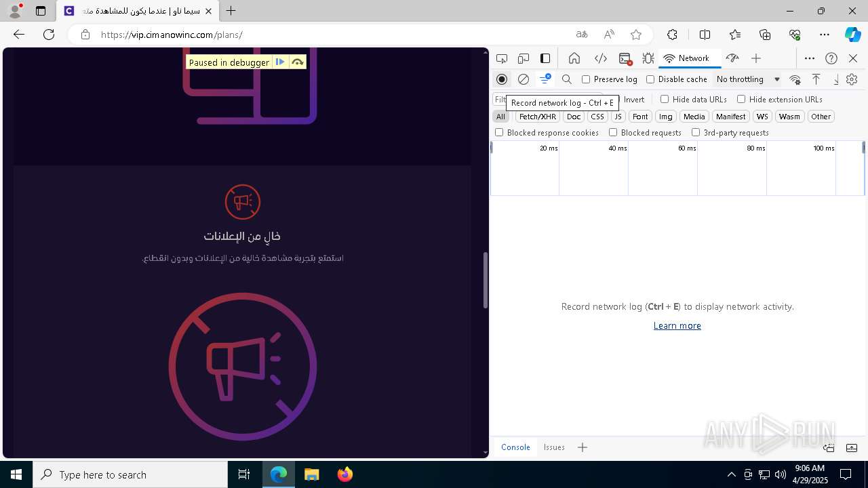Image resolution: width=868 pixels, height=488 pixels.
Task: Open the Sources debugger bug icon
Action: coord(648,58)
